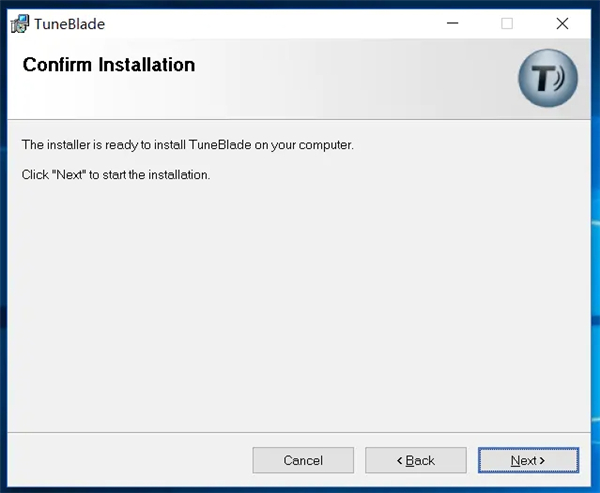
Task: Click the round TuneBlade logo
Action: 547,78
